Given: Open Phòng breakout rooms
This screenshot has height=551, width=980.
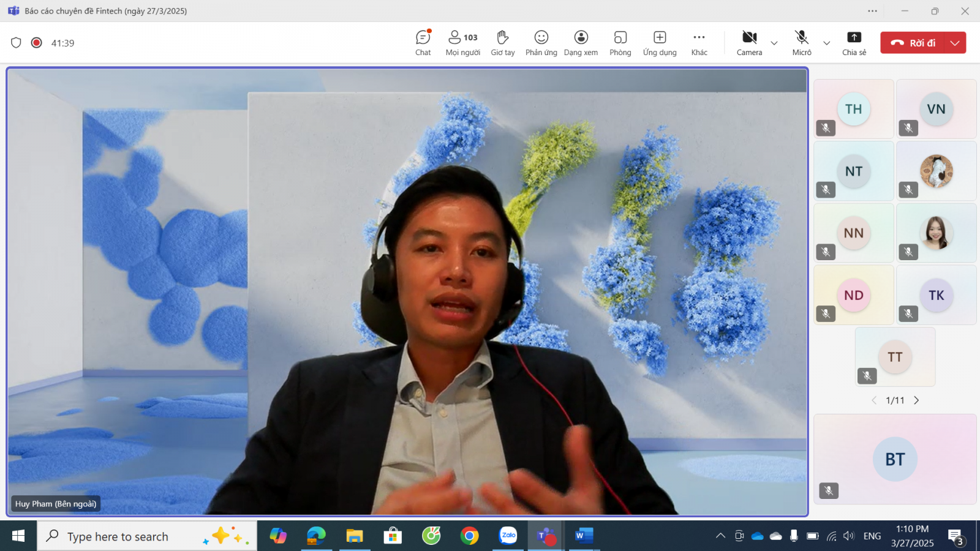Looking at the screenshot, I should coord(620,43).
